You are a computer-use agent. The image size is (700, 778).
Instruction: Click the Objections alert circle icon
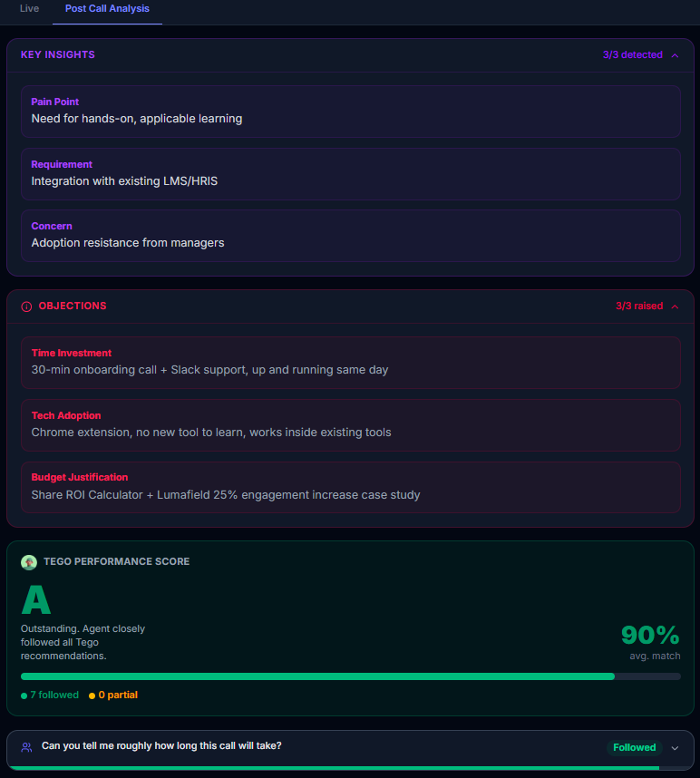click(26, 306)
